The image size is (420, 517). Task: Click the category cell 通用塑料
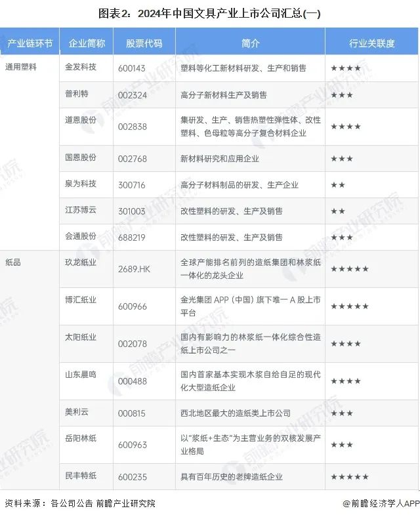click(x=21, y=67)
